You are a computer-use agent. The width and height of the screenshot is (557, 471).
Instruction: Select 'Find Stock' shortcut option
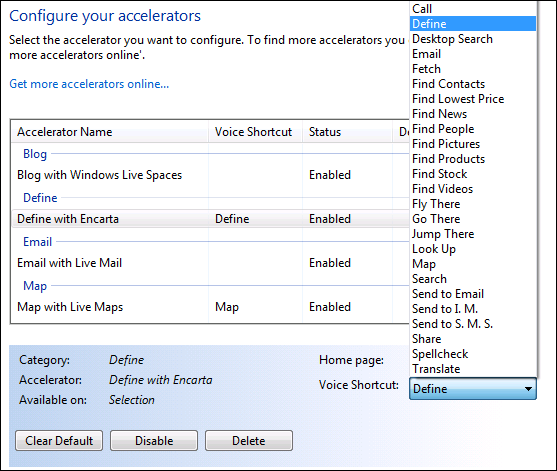(x=473, y=174)
